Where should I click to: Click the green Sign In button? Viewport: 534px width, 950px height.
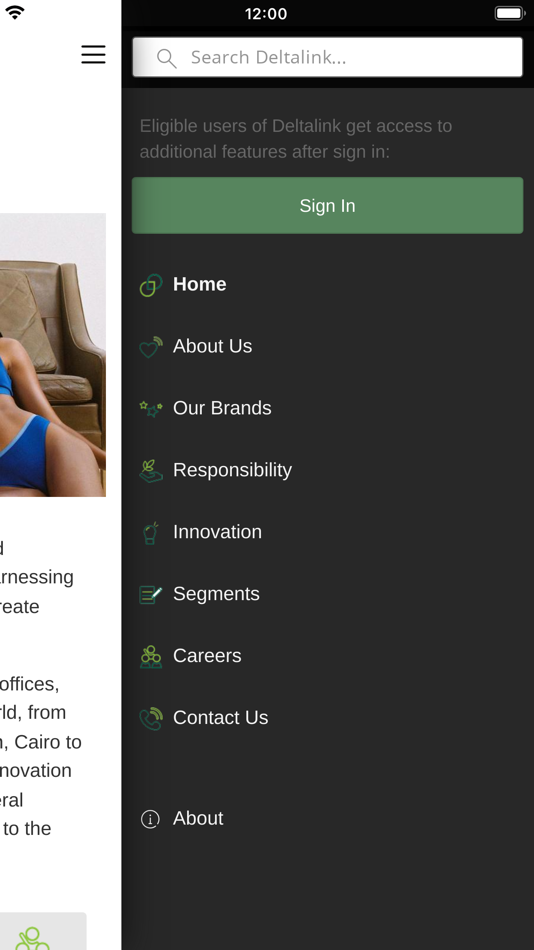327,205
